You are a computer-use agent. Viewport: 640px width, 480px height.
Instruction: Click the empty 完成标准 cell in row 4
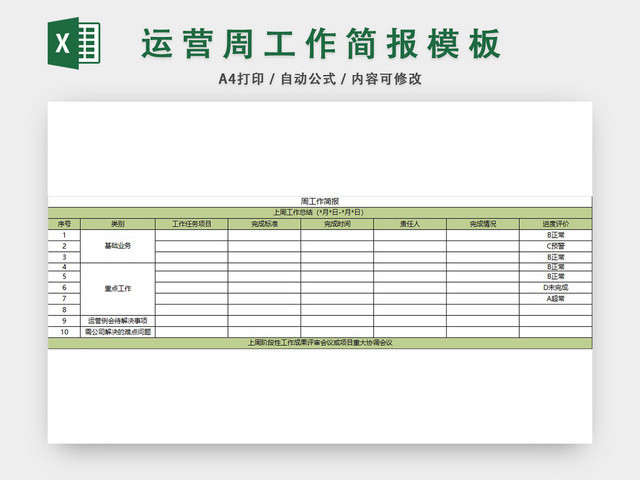point(264,267)
